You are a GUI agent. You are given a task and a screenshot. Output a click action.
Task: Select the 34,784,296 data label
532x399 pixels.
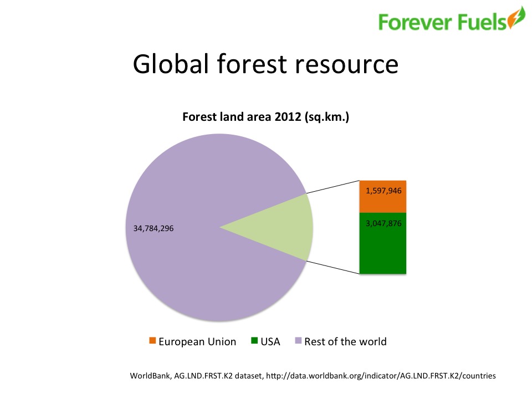154,228
